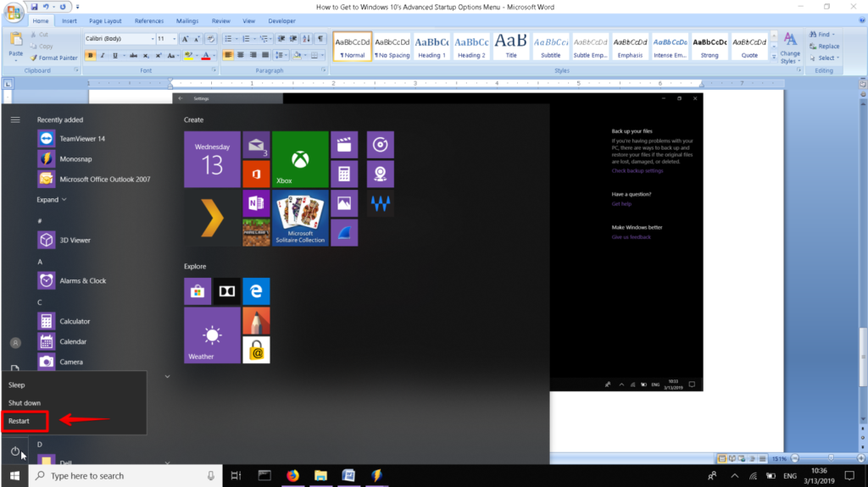Launch Microsoft Solitaire Collection tile
Screen dimensions: 868x487
coord(300,218)
